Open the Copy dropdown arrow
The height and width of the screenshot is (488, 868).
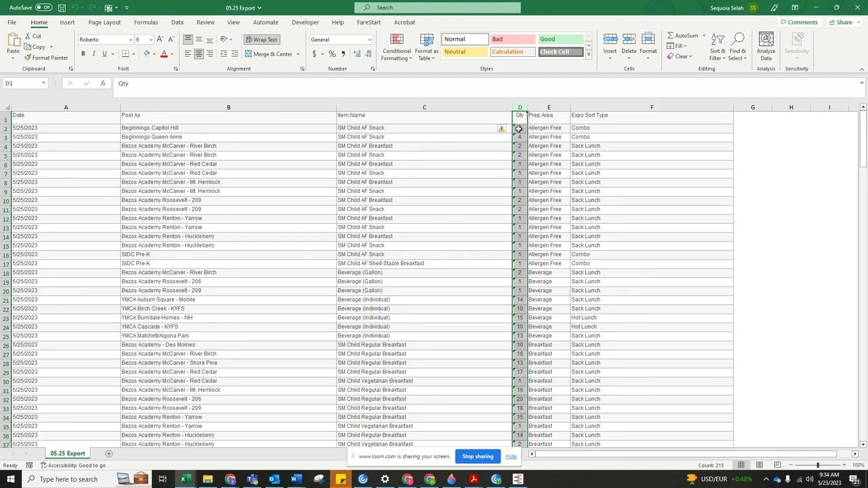[x=52, y=47]
